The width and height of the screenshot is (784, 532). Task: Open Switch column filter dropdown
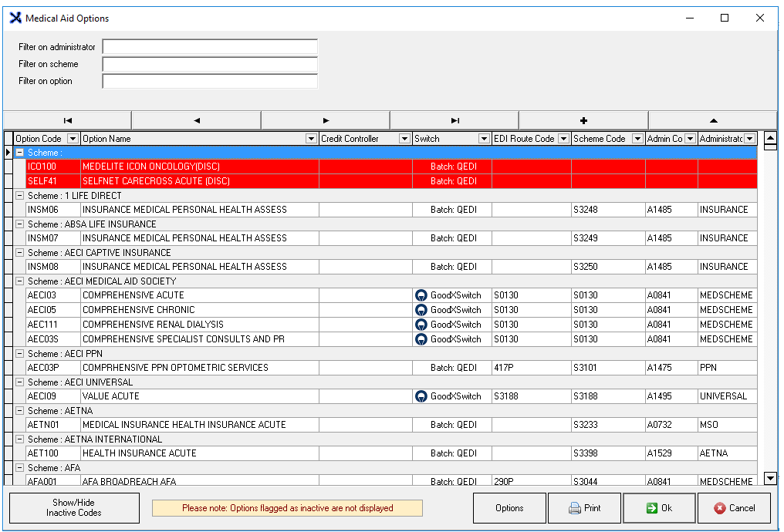[484, 139]
